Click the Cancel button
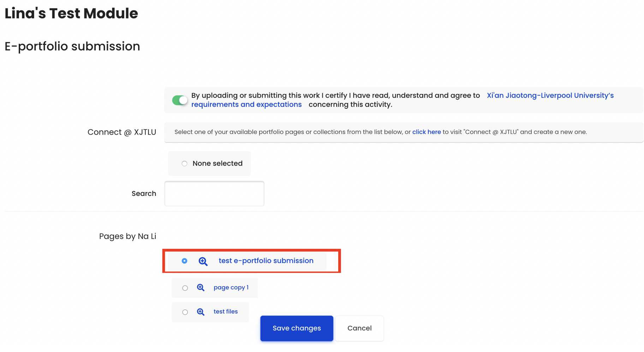The width and height of the screenshot is (644, 352). (359, 328)
